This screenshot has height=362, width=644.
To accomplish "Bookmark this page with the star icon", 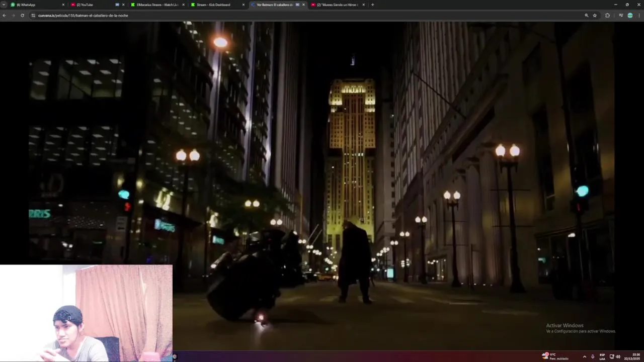I will [x=595, y=16].
